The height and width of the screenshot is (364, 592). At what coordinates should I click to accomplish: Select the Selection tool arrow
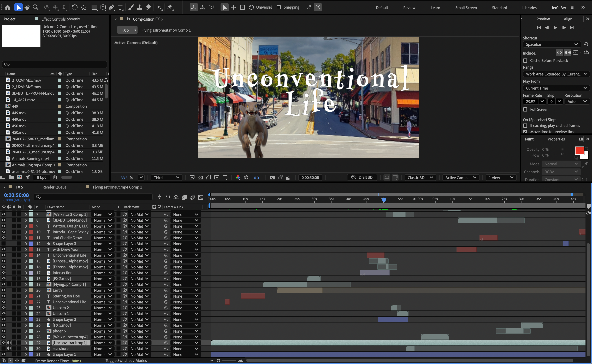[18, 7]
